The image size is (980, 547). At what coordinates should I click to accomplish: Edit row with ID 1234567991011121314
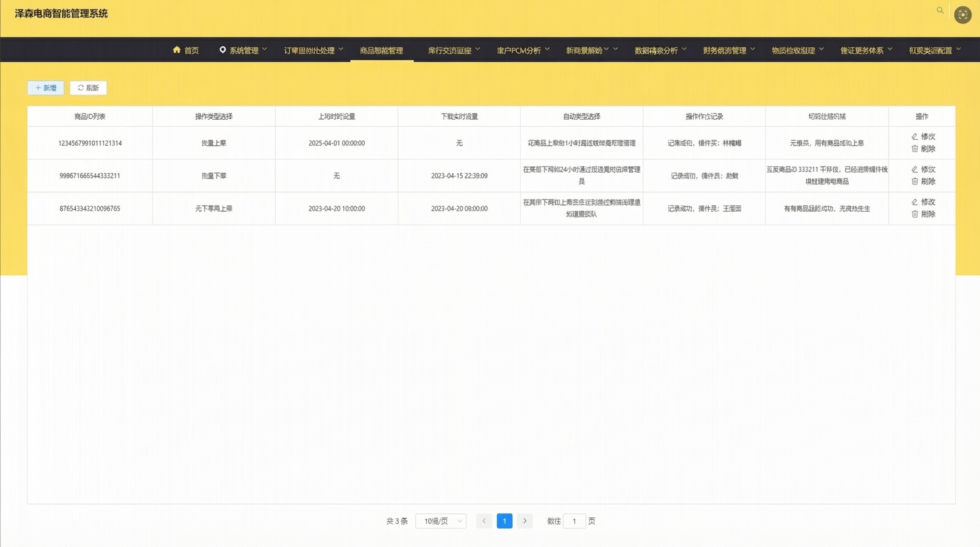pos(923,136)
